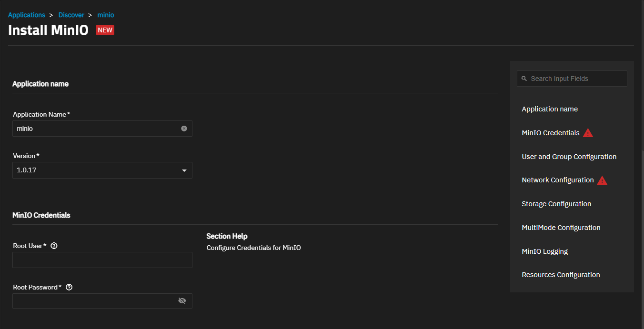Jump to Storage Configuration section

[556, 204]
